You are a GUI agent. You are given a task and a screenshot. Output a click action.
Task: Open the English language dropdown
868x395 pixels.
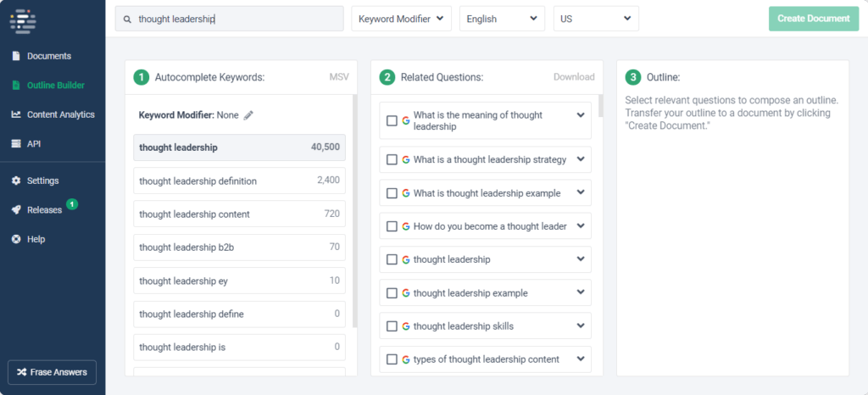pos(502,19)
